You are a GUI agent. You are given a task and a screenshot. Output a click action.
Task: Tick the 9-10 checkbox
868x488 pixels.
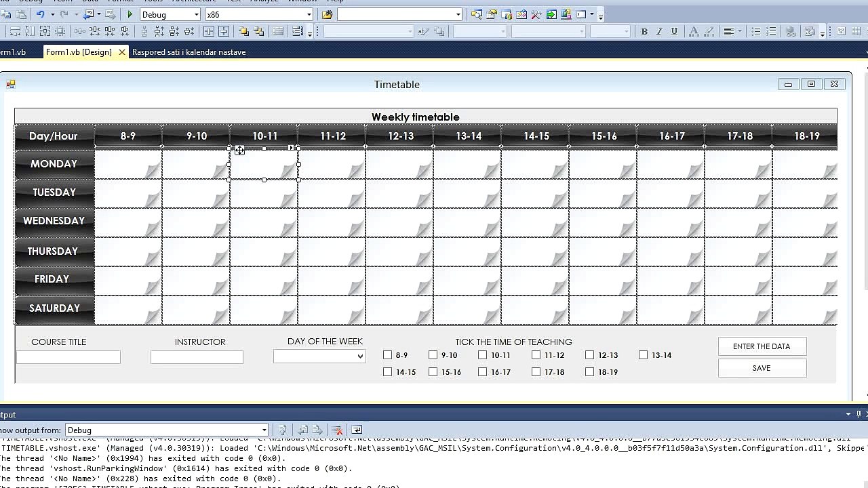tap(433, 354)
